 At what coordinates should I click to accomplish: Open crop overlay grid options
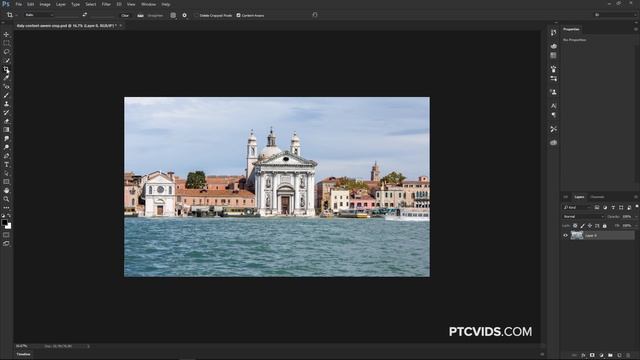pos(173,16)
